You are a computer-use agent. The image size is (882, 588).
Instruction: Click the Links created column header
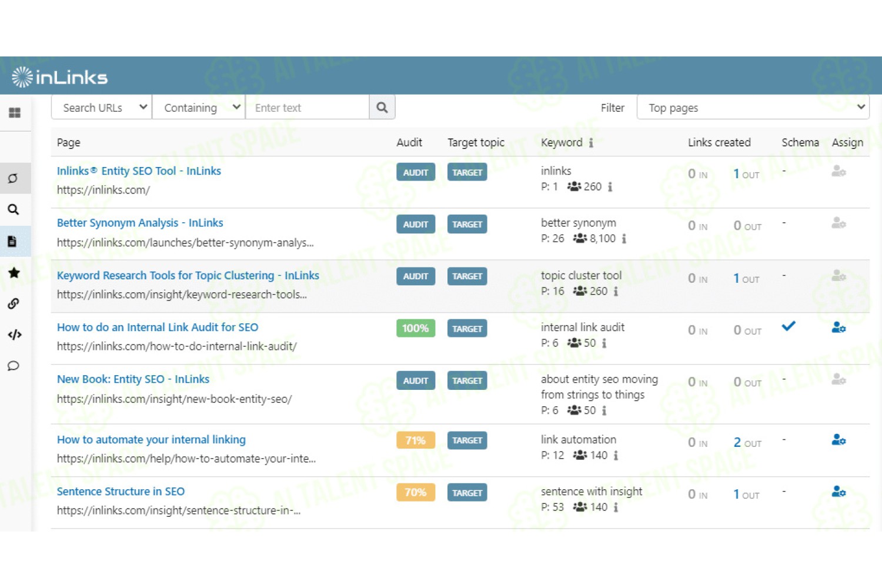tap(719, 142)
